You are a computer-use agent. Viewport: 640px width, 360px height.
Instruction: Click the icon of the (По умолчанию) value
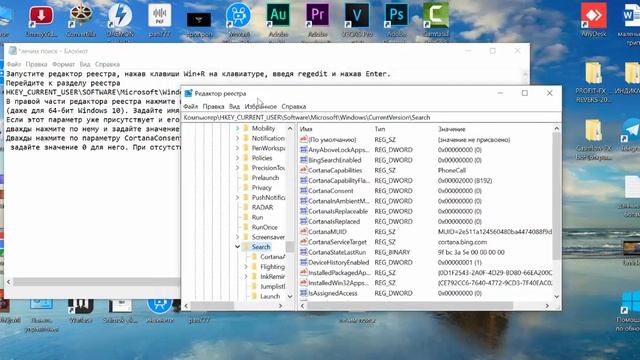pyautogui.click(x=304, y=140)
